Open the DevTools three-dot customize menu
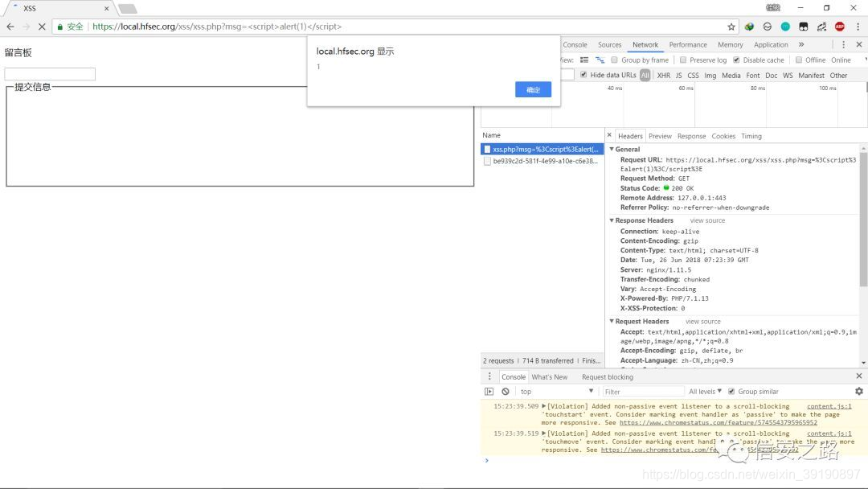The height and width of the screenshot is (489, 868). 844,44
